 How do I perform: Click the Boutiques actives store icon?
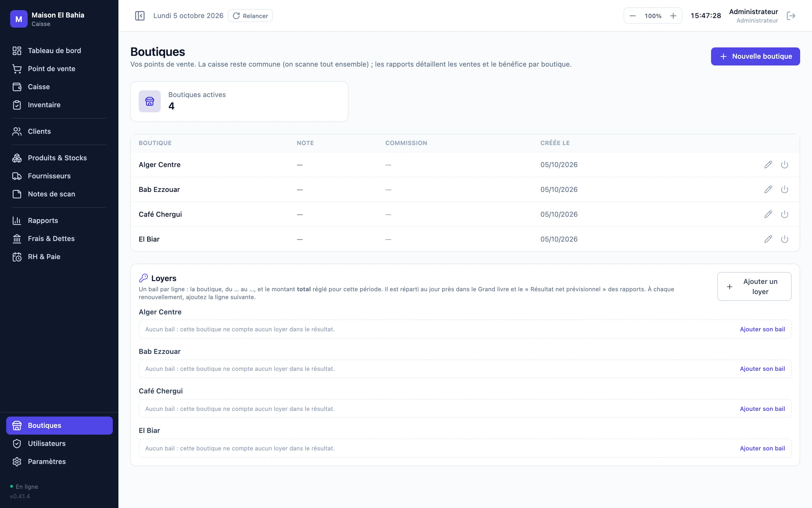(x=150, y=102)
